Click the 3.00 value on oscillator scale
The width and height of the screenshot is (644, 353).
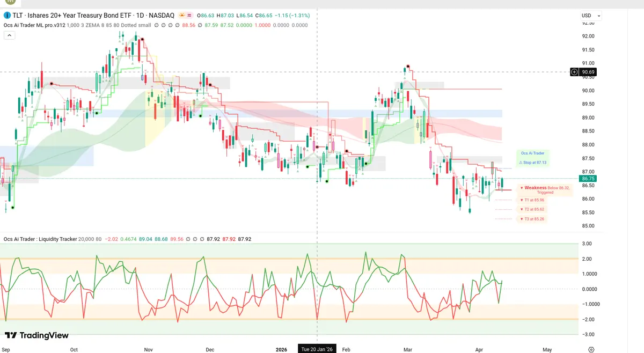point(587,244)
